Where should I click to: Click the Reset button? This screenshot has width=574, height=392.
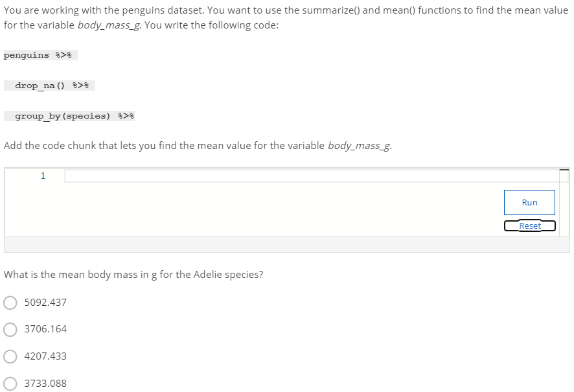pos(529,225)
